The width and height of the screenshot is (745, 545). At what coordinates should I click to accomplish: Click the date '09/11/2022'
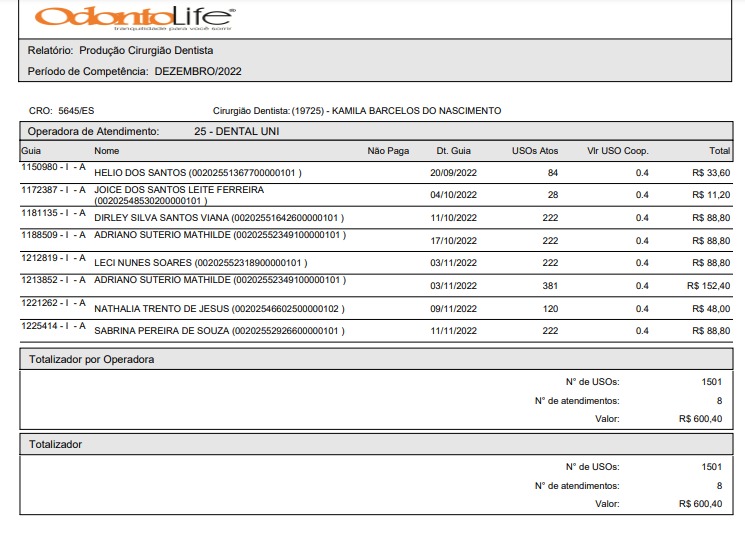pyautogui.click(x=453, y=309)
